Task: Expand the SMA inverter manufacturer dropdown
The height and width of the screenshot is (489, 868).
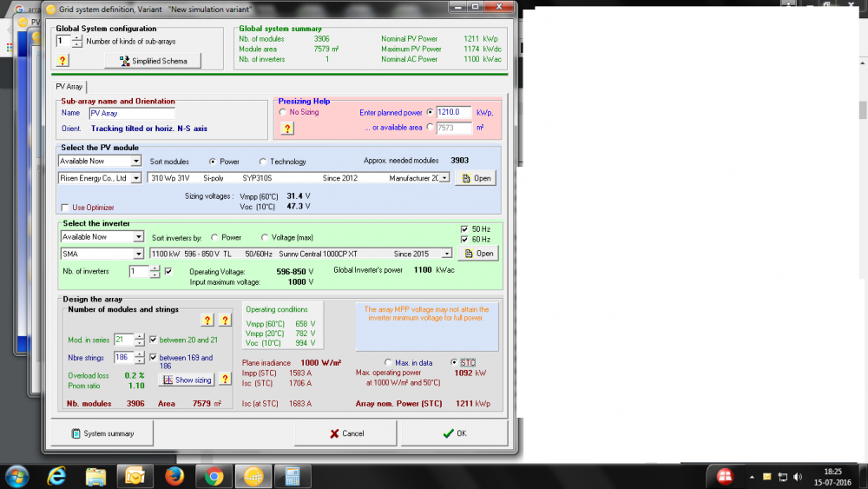Action: (x=137, y=254)
